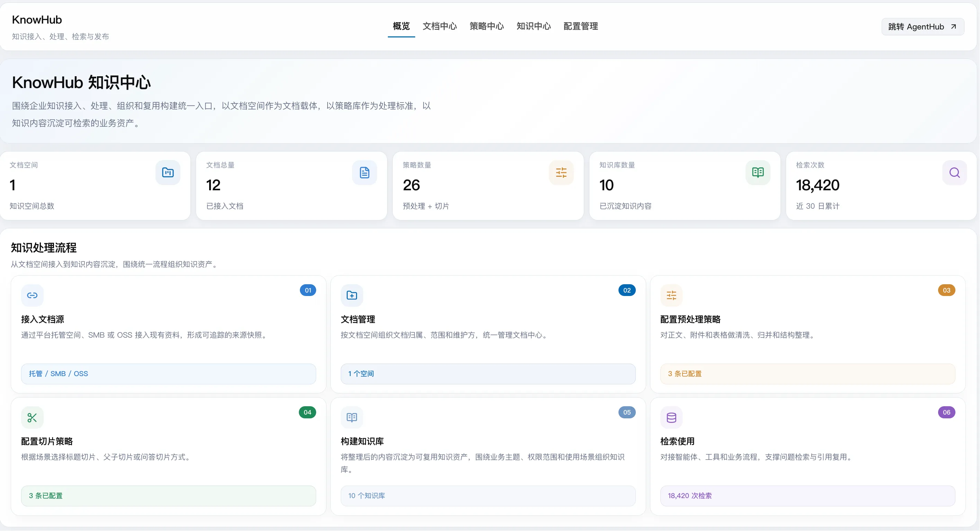980x531 pixels.
Task: Click the book icon on 构建知识库 card
Action: (x=352, y=417)
